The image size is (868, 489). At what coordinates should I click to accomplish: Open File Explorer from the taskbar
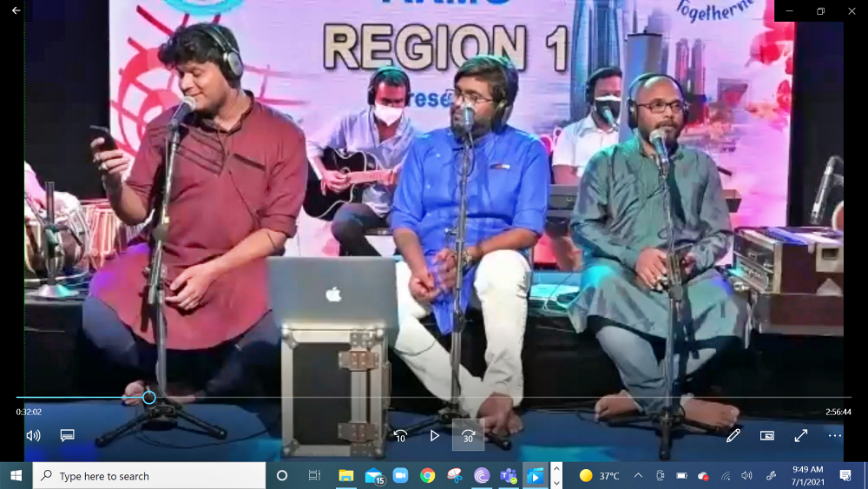(x=346, y=476)
